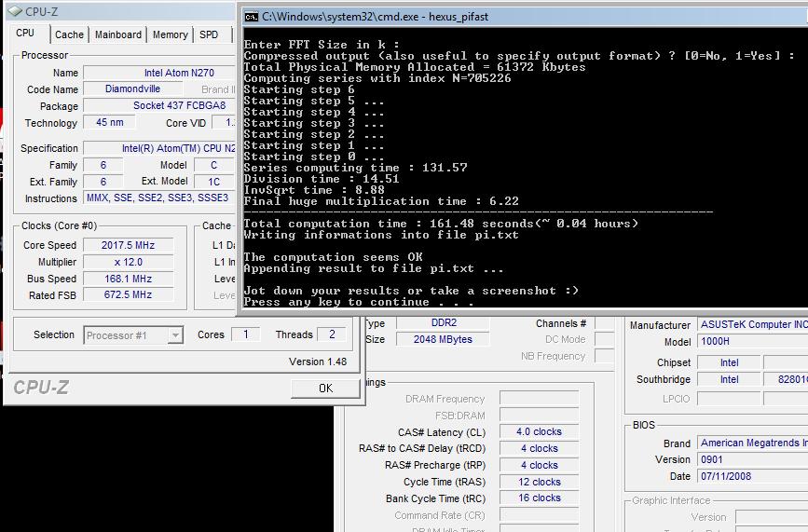Switch to the Cache tab in CPU-Z
Viewport: 808px width, 532px height.
pos(69,34)
